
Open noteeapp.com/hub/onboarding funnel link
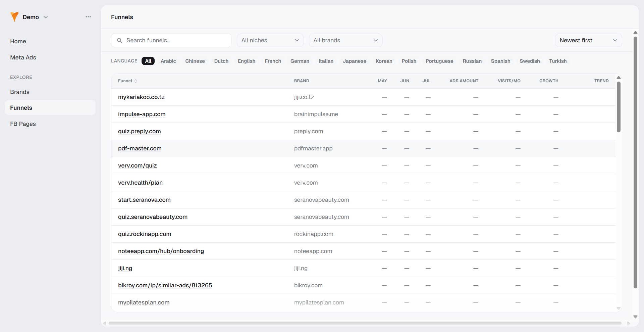tap(161, 251)
